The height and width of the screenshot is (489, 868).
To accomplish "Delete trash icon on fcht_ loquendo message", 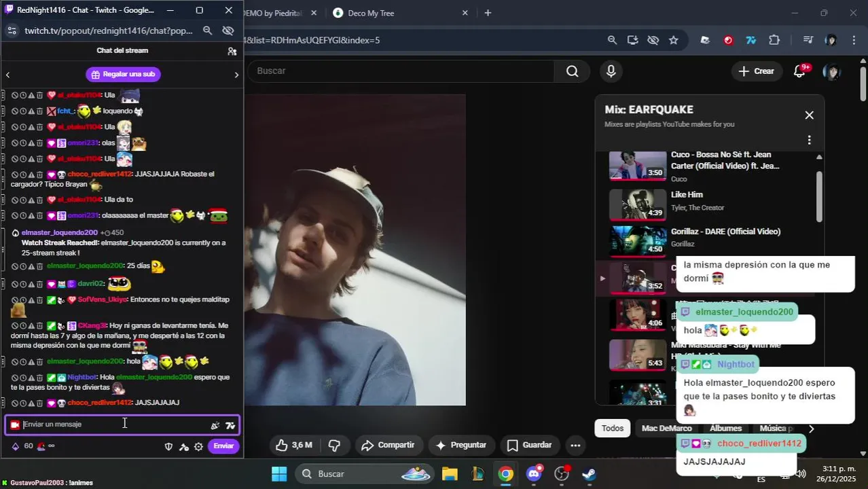I will [39, 111].
